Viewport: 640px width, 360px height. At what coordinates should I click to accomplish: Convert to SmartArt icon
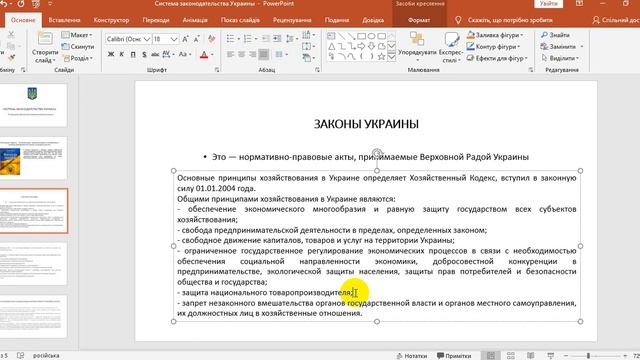pyautogui.click(x=308, y=58)
